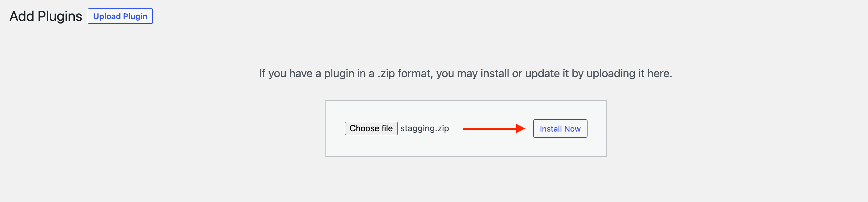Click "uploading it here" in the instruction
Viewport: 868px width, 202px height.
629,74
